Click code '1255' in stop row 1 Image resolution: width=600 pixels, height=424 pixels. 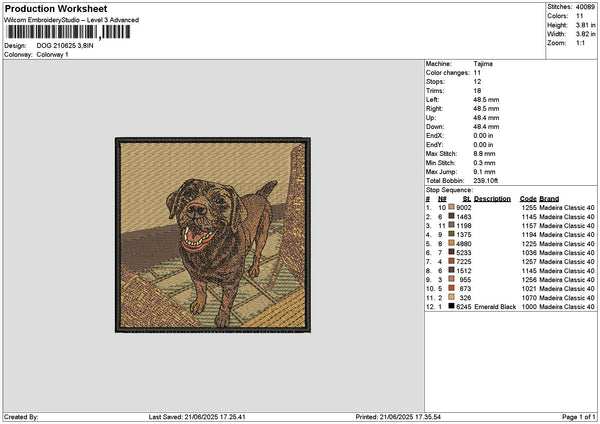tap(529, 208)
